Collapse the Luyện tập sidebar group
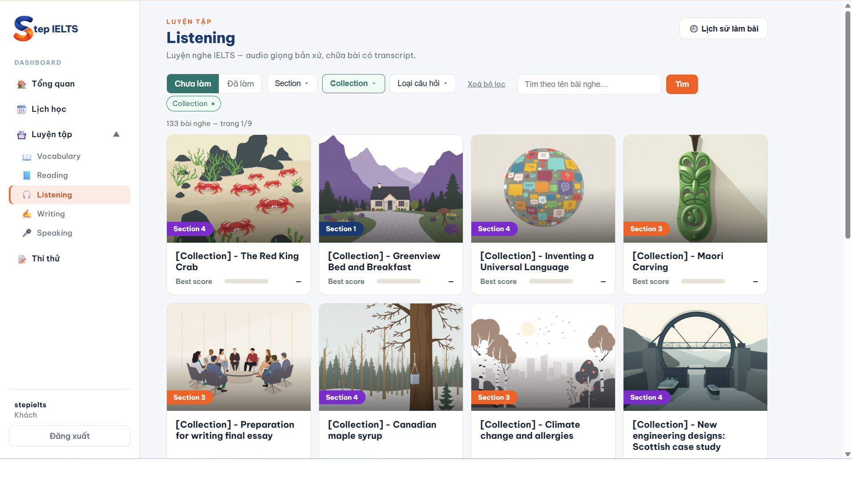This screenshot has width=852, height=504. pyautogui.click(x=116, y=134)
